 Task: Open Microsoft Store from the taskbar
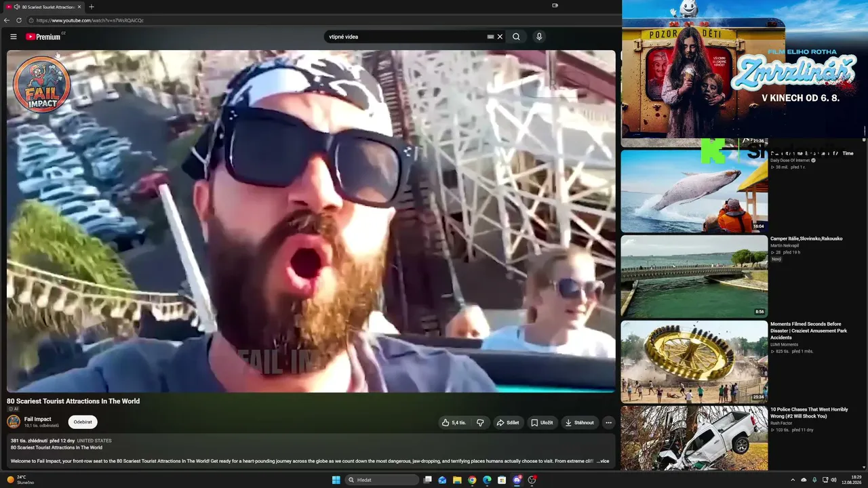[502, 480]
